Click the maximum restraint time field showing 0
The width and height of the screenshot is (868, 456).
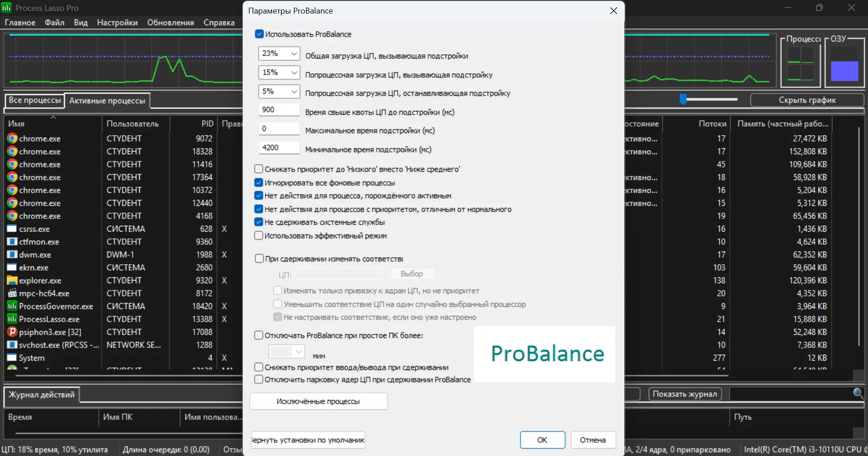tap(279, 128)
